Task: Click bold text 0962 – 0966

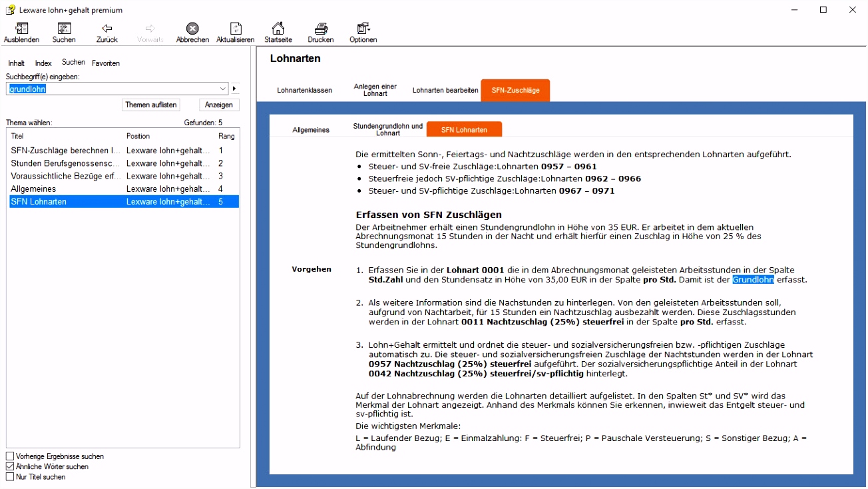Action: [x=613, y=179]
